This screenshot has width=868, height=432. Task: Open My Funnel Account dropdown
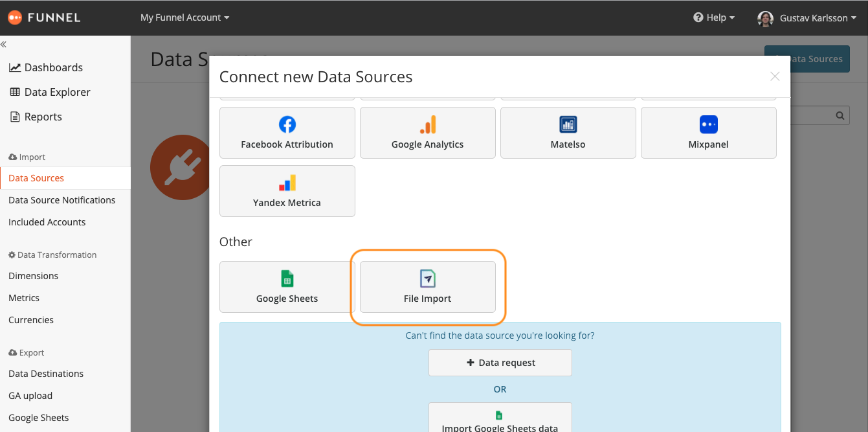click(185, 17)
